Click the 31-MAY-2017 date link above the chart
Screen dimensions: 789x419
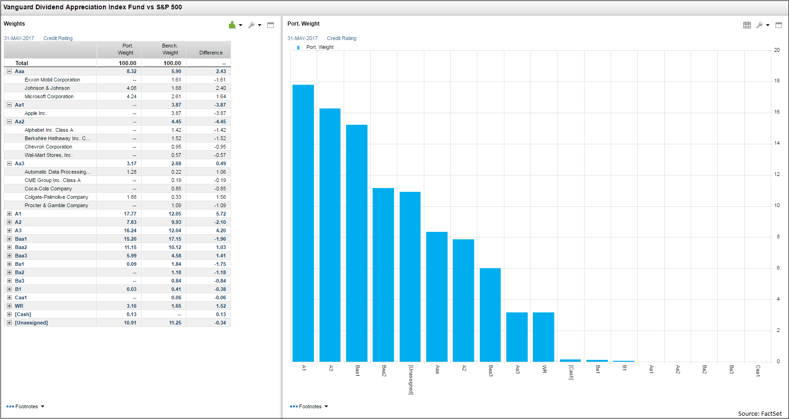coord(302,38)
